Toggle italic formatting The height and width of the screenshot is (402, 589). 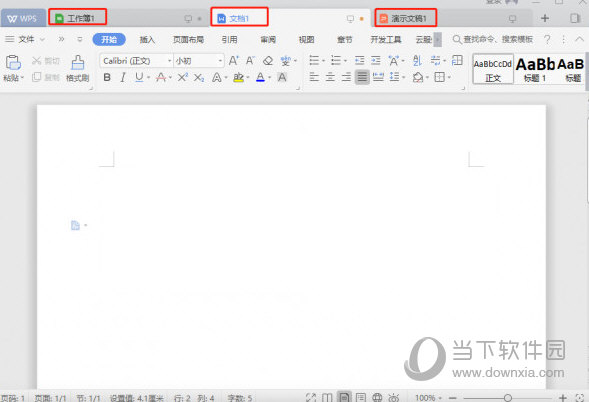[x=123, y=77]
